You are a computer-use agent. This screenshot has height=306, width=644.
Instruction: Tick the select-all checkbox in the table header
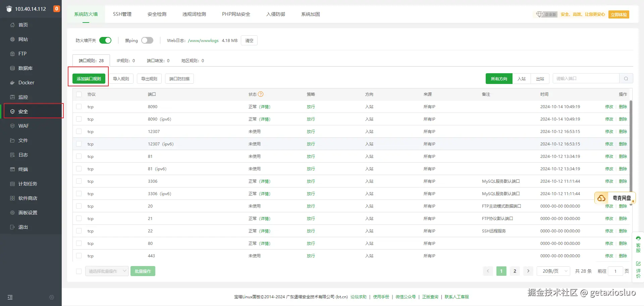click(79, 94)
